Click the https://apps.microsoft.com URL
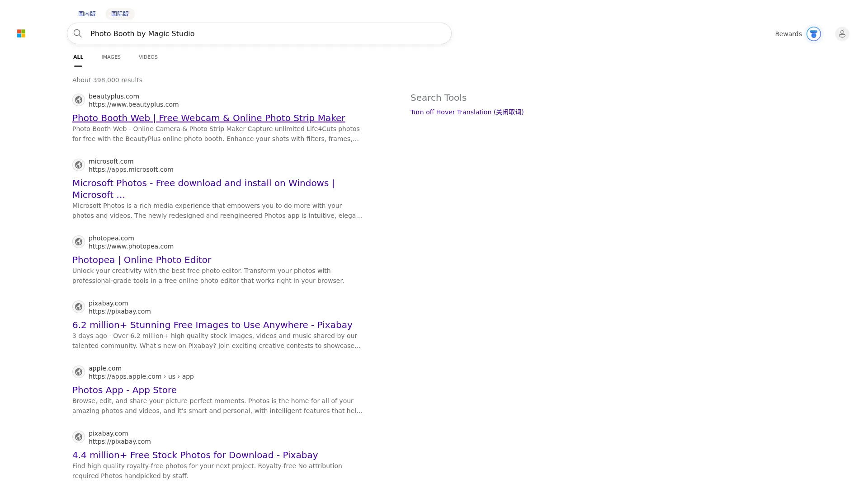Image resolution: width=868 pixels, height=488 pixels. click(x=131, y=169)
